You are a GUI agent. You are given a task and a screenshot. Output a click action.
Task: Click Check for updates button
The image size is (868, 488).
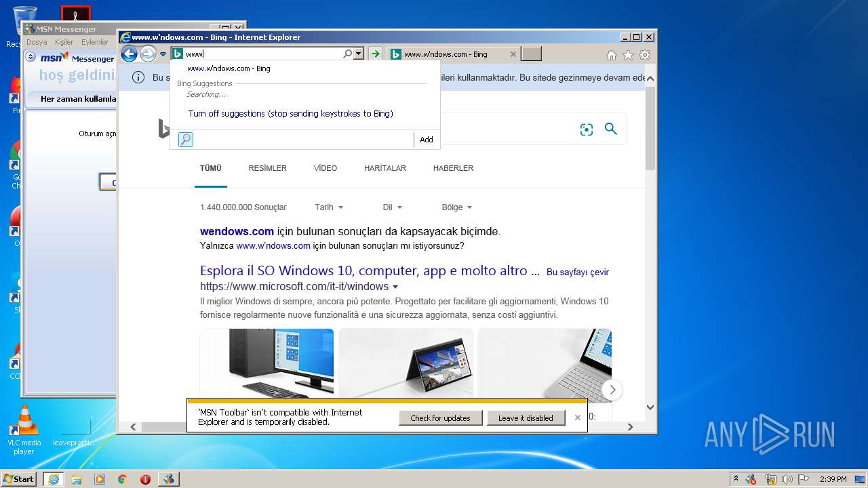pyautogui.click(x=440, y=418)
